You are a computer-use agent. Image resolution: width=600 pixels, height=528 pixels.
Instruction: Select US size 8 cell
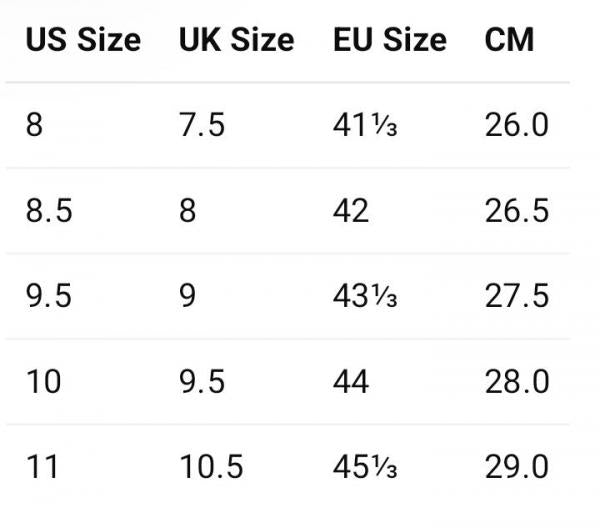[34, 125]
